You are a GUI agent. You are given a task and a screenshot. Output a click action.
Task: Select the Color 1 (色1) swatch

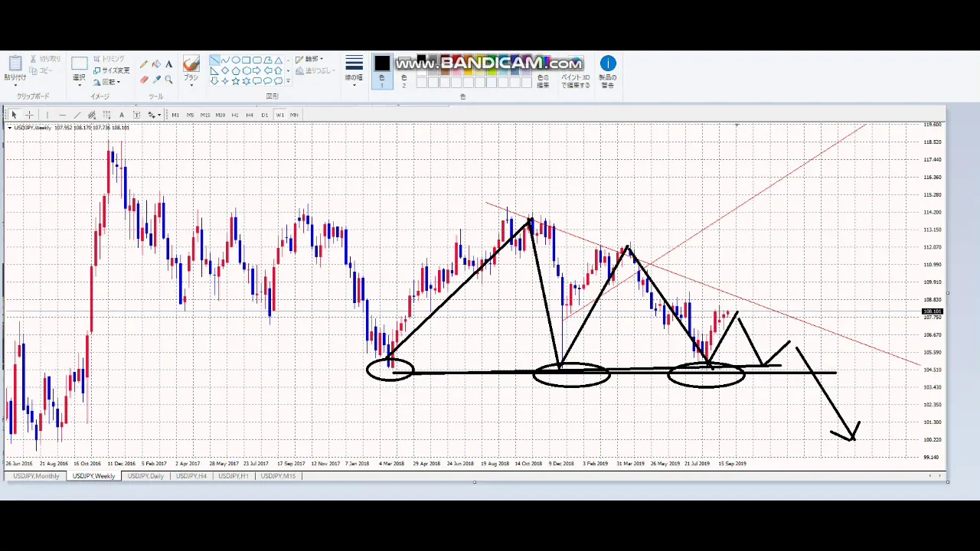[x=382, y=70]
